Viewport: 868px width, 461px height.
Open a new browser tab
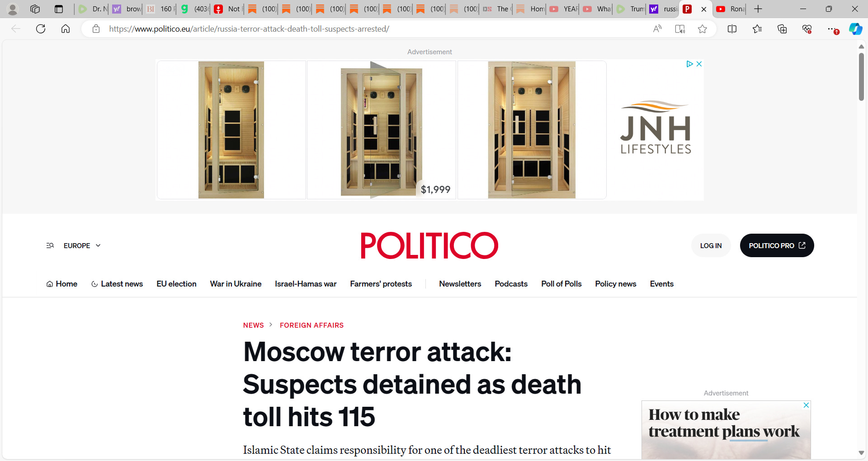click(758, 9)
